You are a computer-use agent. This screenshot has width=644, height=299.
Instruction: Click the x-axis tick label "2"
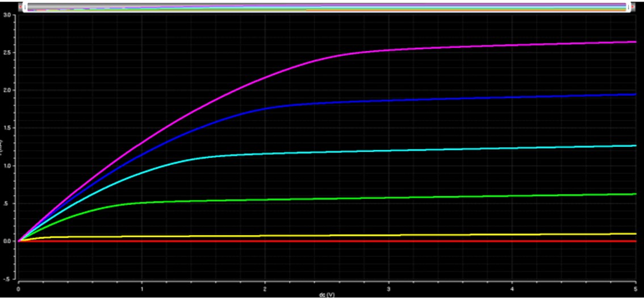click(265, 289)
